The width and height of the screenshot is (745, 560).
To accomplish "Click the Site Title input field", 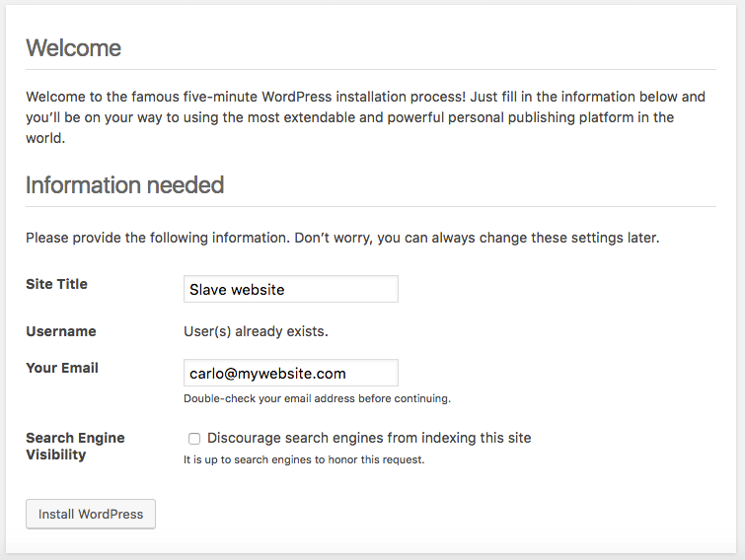I will [291, 289].
